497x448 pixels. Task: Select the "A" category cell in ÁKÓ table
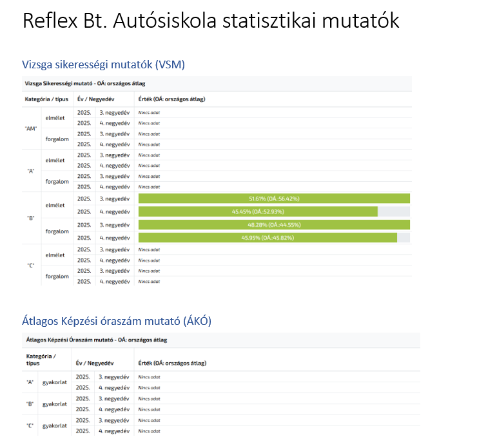click(x=30, y=382)
